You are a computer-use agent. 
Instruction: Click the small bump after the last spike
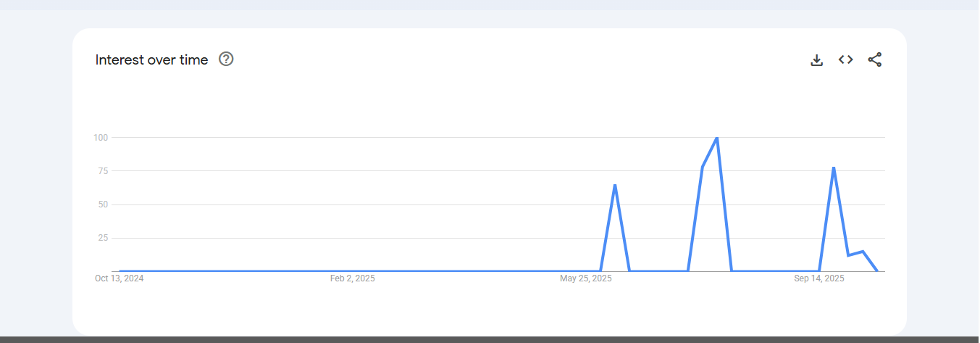click(x=863, y=252)
